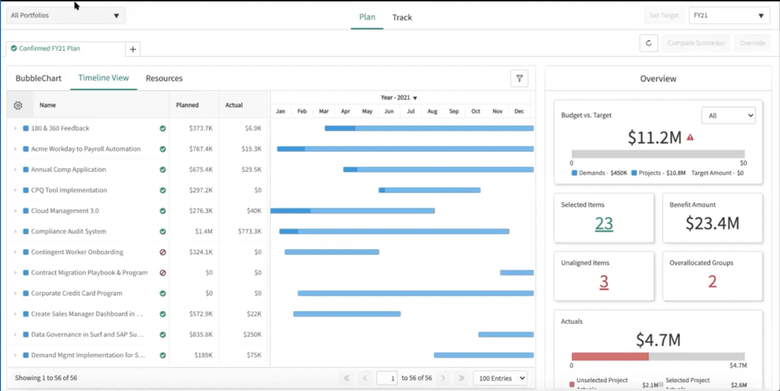Open the FY21 fiscal year dropdown
Viewport: 780px width, 391px height.
(x=729, y=15)
